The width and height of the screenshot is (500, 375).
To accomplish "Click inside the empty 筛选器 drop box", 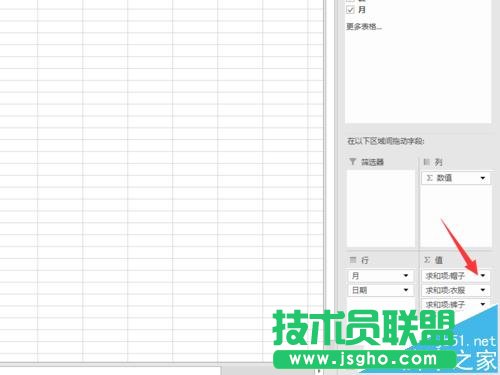I will point(381,209).
